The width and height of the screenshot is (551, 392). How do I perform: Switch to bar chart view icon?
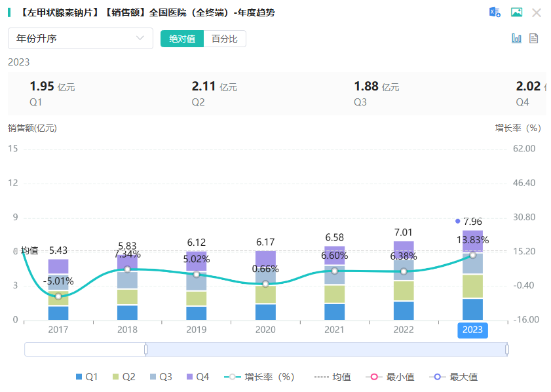click(516, 38)
